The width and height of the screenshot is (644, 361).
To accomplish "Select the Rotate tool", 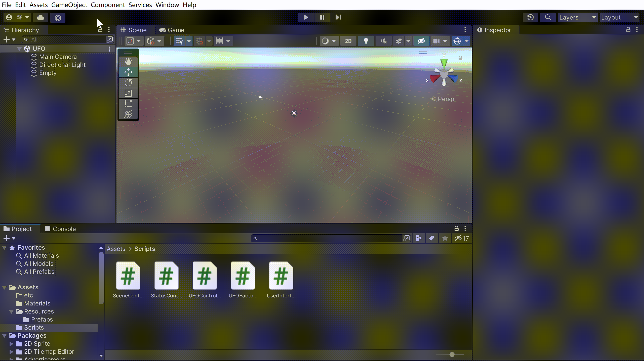I will tap(128, 83).
